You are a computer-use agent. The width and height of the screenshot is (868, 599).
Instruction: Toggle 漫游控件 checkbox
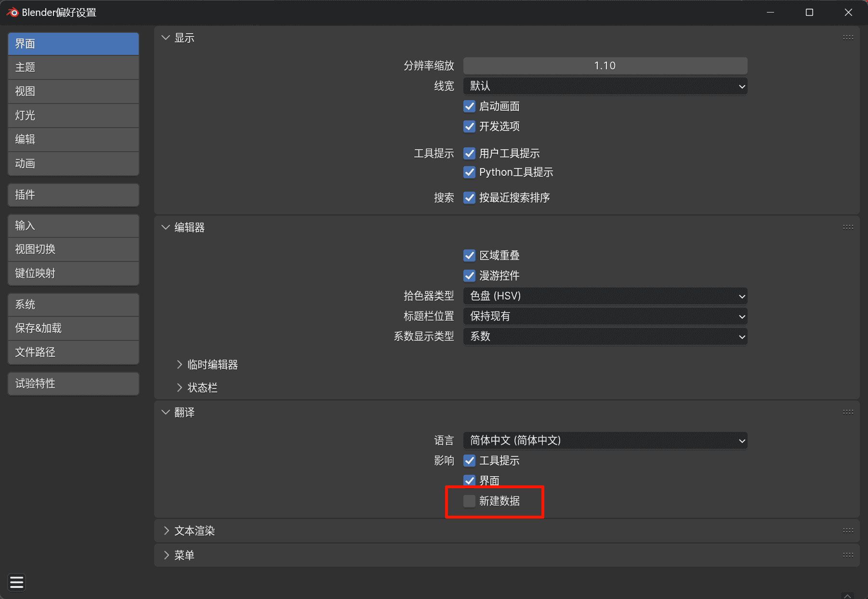469,275
